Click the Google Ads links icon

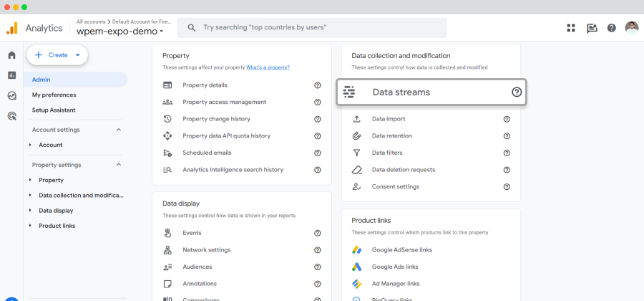[356, 267]
